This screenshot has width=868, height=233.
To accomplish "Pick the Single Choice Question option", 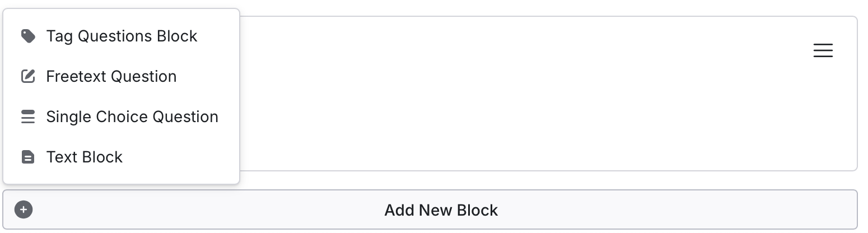I will [x=122, y=116].
